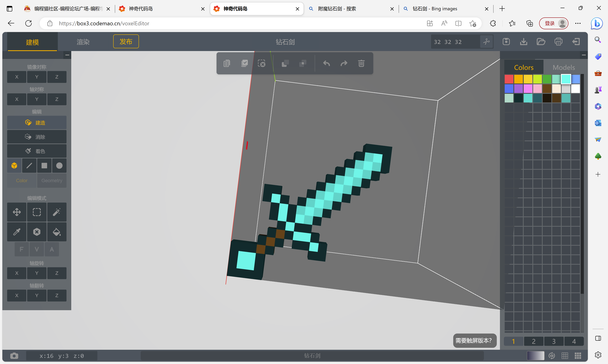Click the reset camera rotation icon
The width and height of the screenshot is (608, 364).
click(x=552, y=356)
